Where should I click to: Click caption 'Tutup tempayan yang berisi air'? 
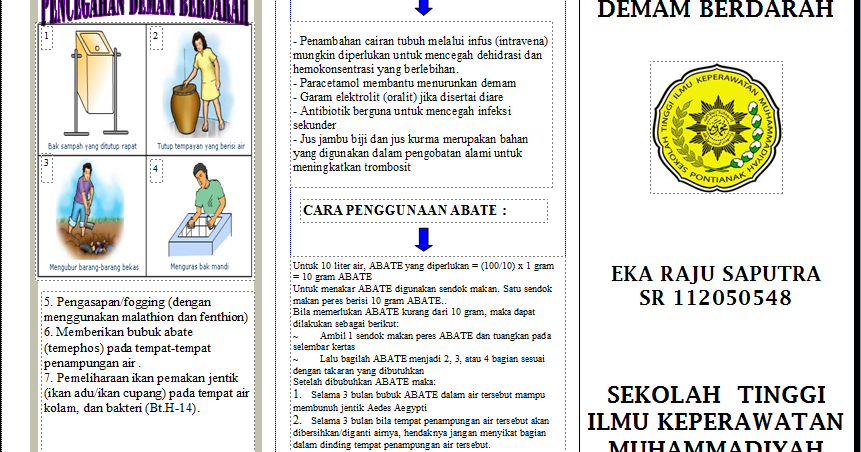201,147
